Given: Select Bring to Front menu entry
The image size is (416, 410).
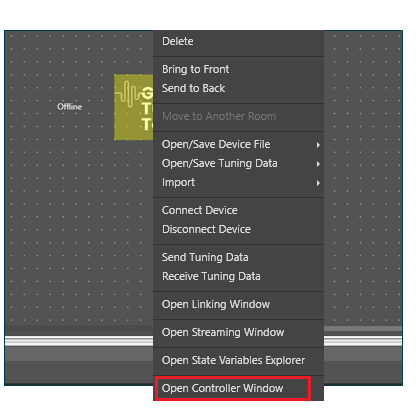Looking at the screenshot, I should pyautogui.click(x=238, y=69).
